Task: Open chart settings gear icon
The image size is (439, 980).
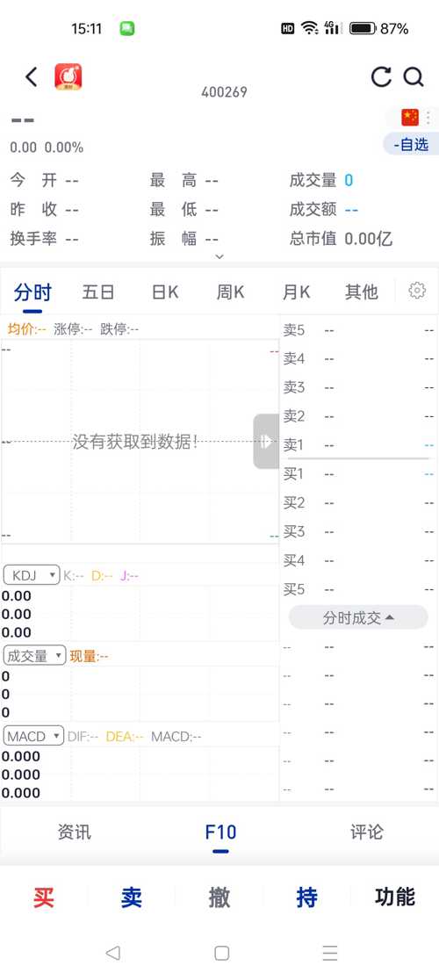Action: tap(417, 291)
